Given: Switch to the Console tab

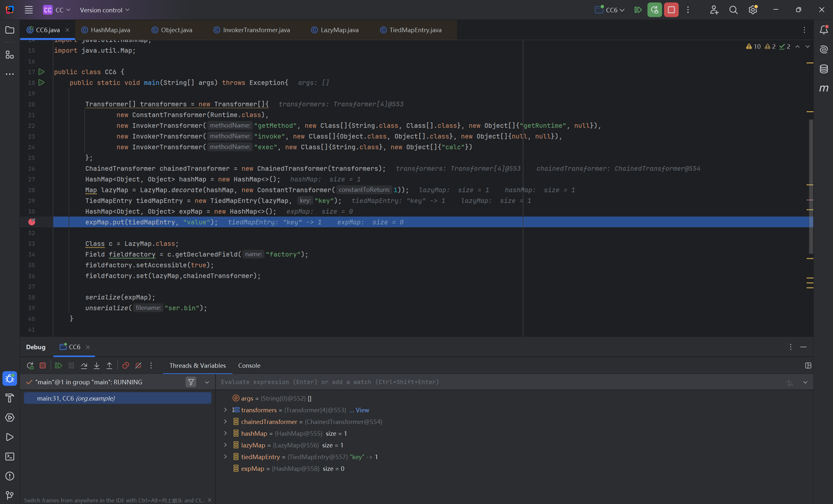Looking at the screenshot, I should click(x=249, y=365).
